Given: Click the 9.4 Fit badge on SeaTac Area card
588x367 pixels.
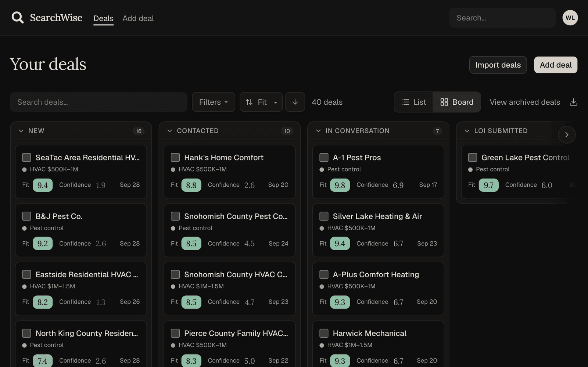Looking at the screenshot, I should click(43, 185).
